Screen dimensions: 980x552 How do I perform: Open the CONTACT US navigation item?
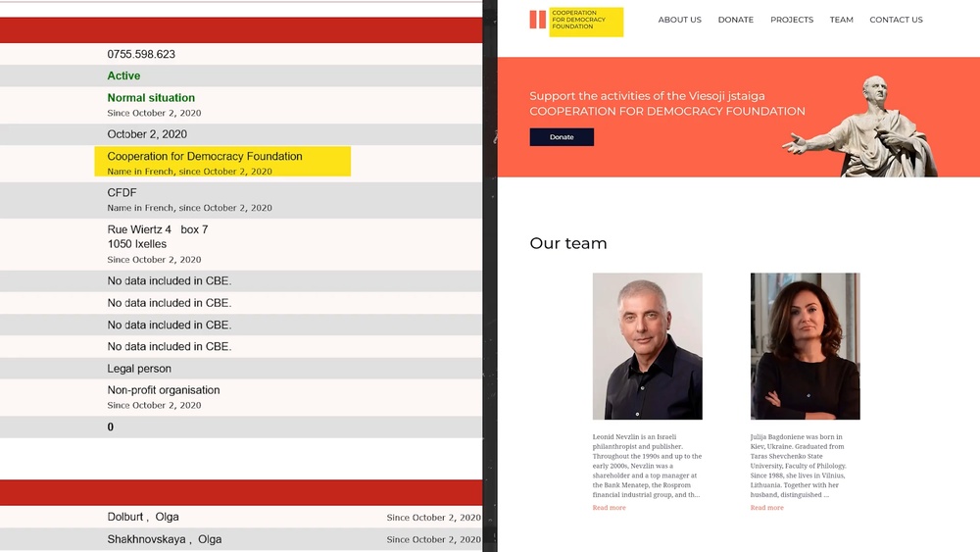(896, 20)
